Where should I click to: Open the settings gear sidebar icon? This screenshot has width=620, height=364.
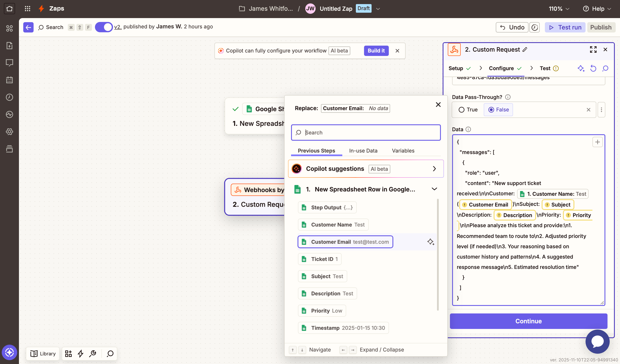click(x=9, y=132)
